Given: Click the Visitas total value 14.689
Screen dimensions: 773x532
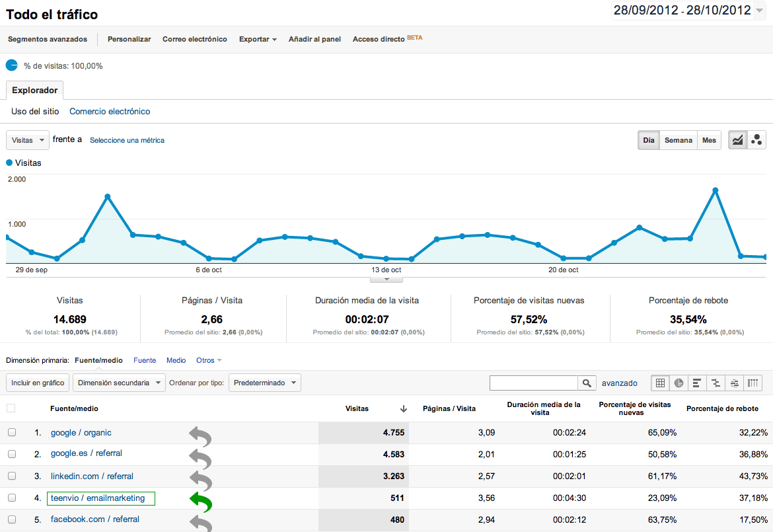Looking at the screenshot, I should click(x=70, y=319).
